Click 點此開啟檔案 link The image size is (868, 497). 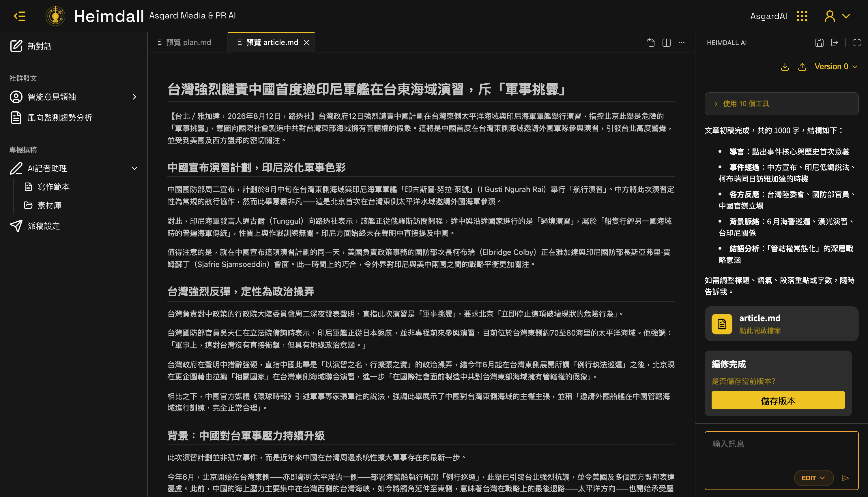pos(760,330)
